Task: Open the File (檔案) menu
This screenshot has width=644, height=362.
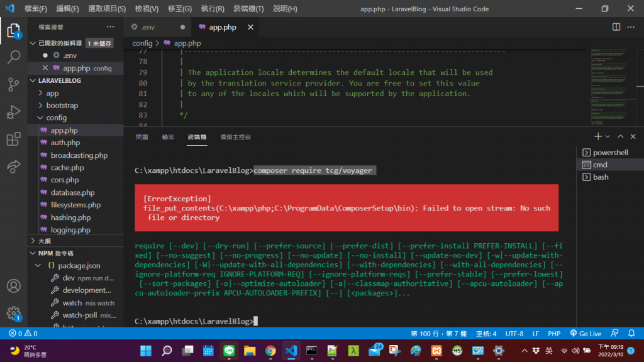Action: [x=36, y=9]
